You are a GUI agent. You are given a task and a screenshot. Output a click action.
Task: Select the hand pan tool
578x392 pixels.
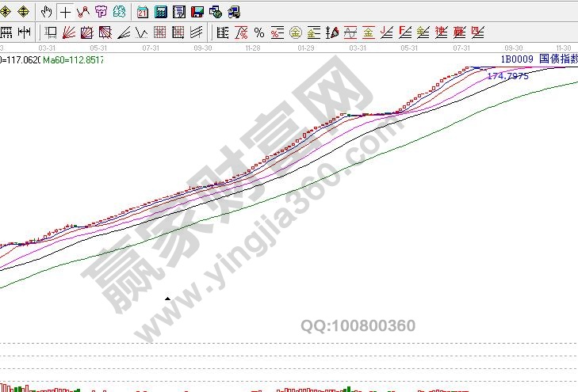pos(48,12)
